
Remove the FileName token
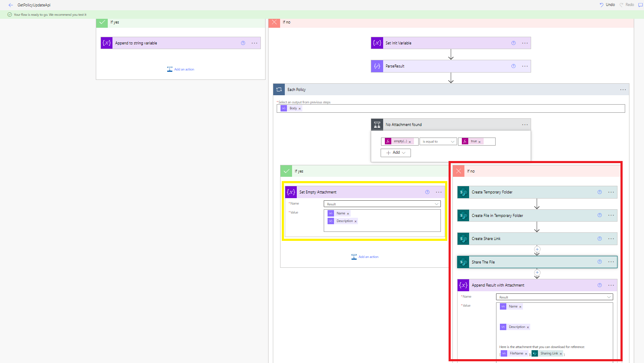526,354
